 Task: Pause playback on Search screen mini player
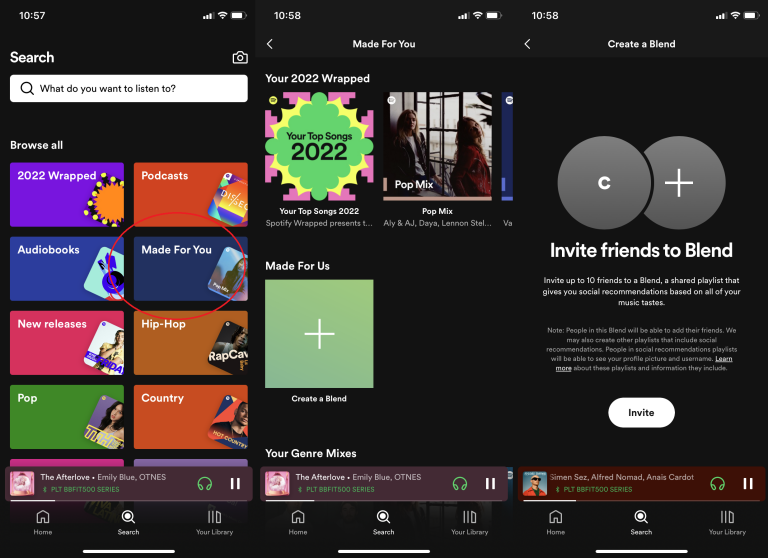pos(235,484)
